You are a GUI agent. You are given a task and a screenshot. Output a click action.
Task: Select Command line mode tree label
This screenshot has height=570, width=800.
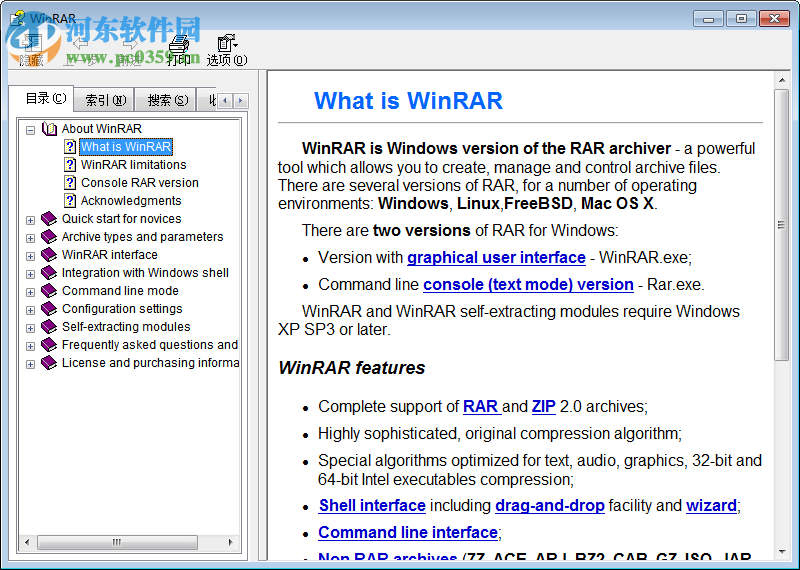tap(120, 290)
